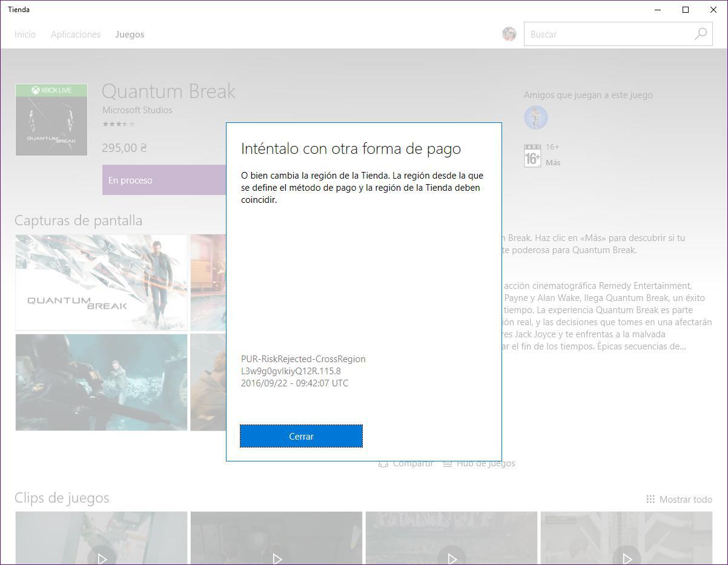Click the IARC 16+ rating icon
The height and width of the screenshot is (565, 728).
click(x=532, y=156)
